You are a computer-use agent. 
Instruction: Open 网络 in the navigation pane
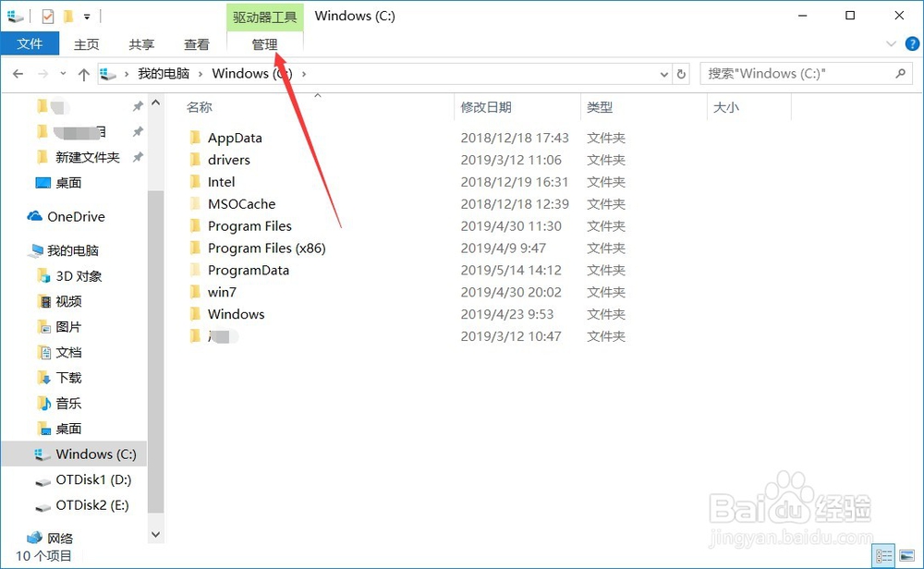(60, 539)
